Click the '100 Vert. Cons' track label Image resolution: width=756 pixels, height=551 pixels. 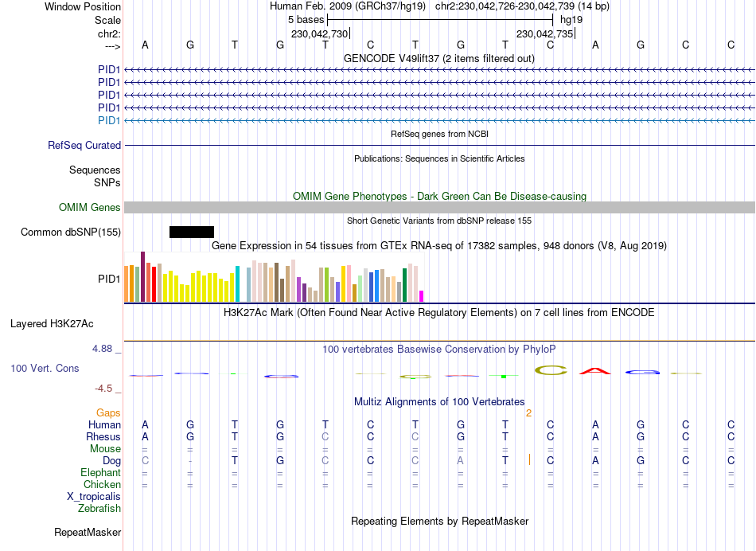(x=45, y=368)
